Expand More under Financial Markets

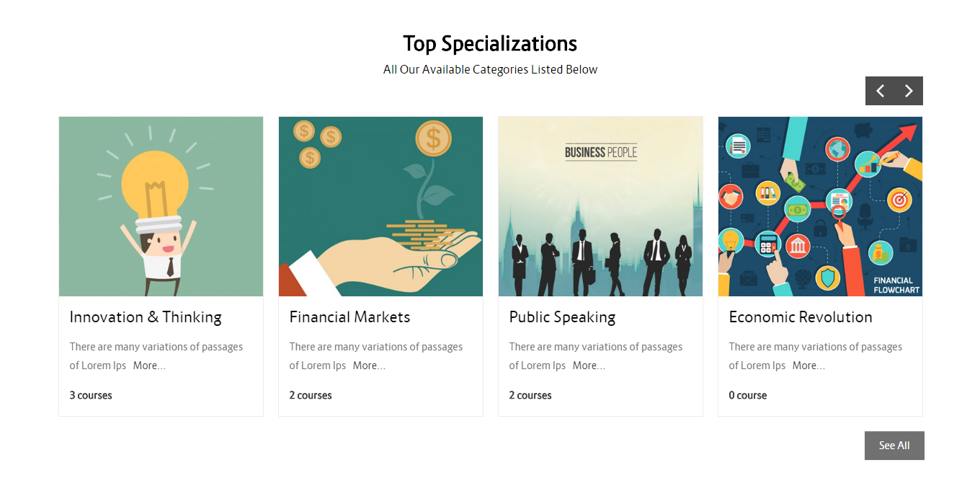[369, 366]
